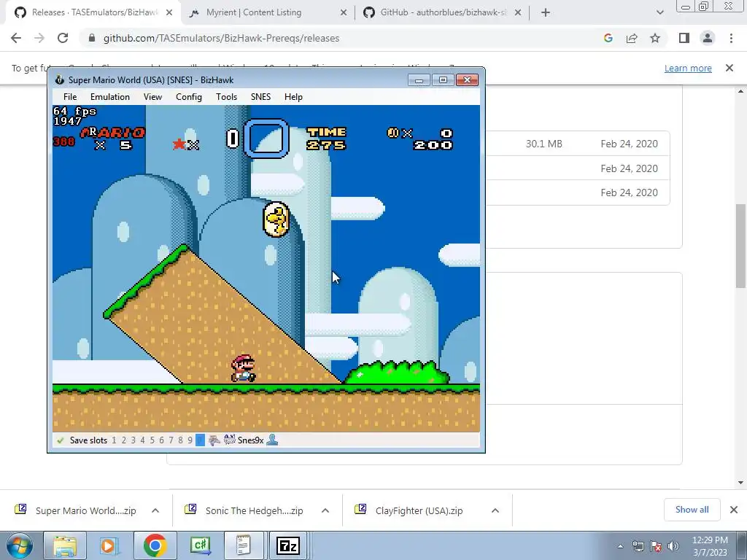
Task: Open the View menu in BizHawk
Action: (153, 97)
